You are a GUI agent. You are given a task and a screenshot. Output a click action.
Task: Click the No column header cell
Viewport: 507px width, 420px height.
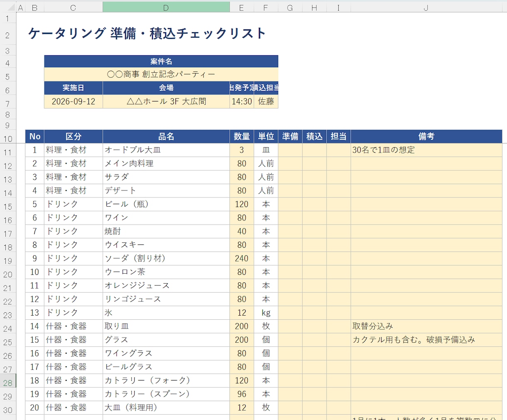[x=35, y=136]
